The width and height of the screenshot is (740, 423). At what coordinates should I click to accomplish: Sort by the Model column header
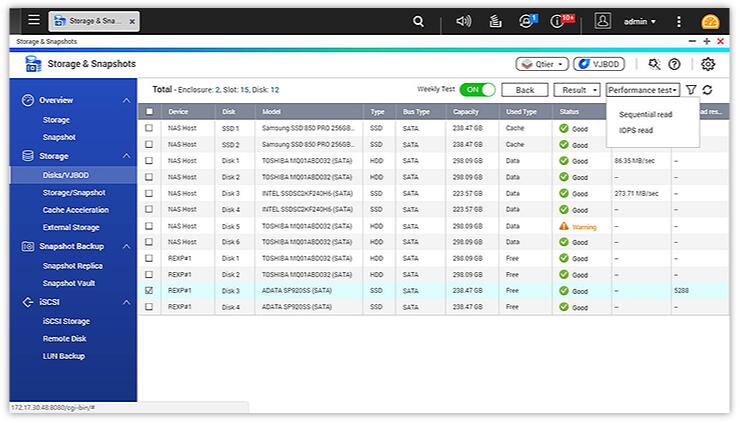pyautogui.click(x=271, y=112)
